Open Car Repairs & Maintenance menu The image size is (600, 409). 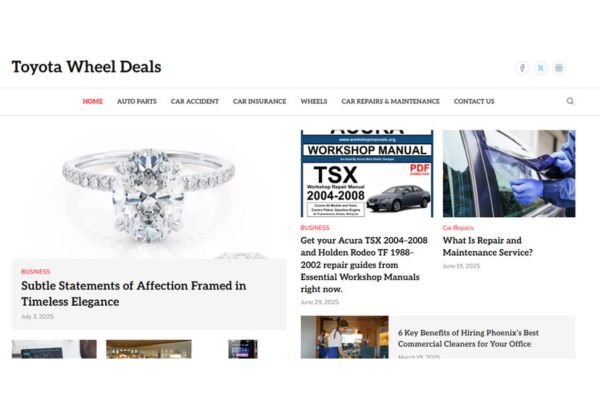pyautogui.click(x=390, y=101)
